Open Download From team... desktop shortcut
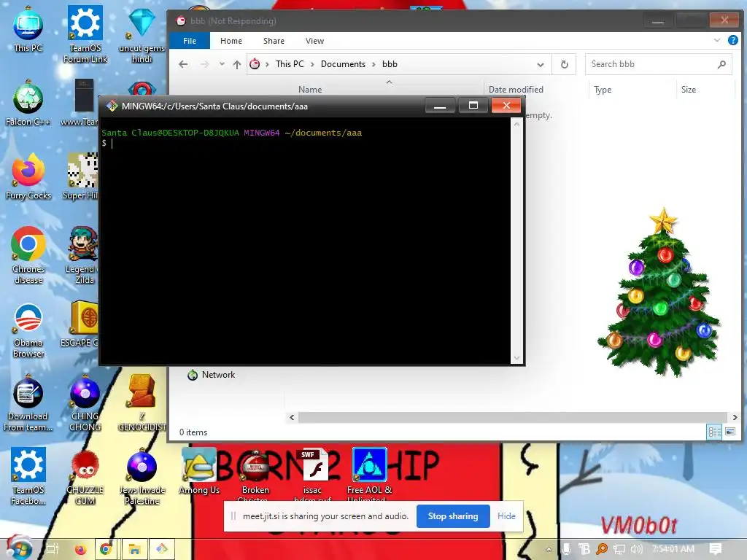 (28, 403)
